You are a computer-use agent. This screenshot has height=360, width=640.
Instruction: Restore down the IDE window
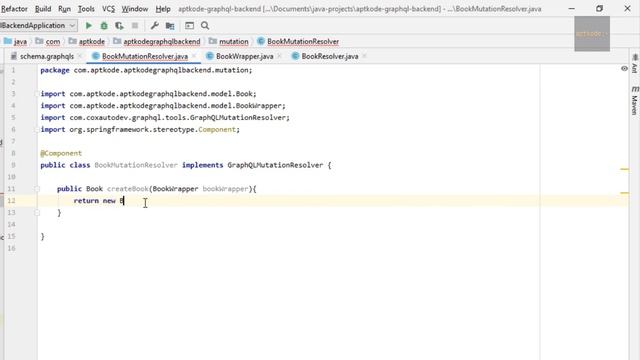tap(599, 9)
